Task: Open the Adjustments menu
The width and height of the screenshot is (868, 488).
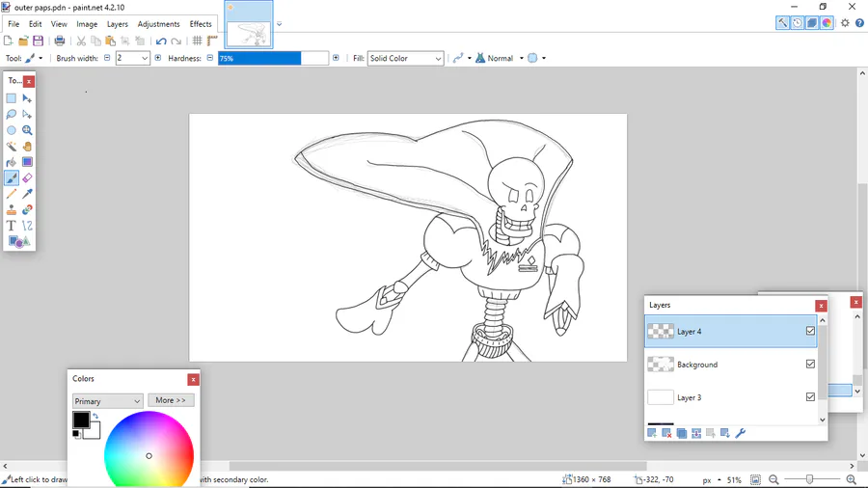Action: pos(158,24)
